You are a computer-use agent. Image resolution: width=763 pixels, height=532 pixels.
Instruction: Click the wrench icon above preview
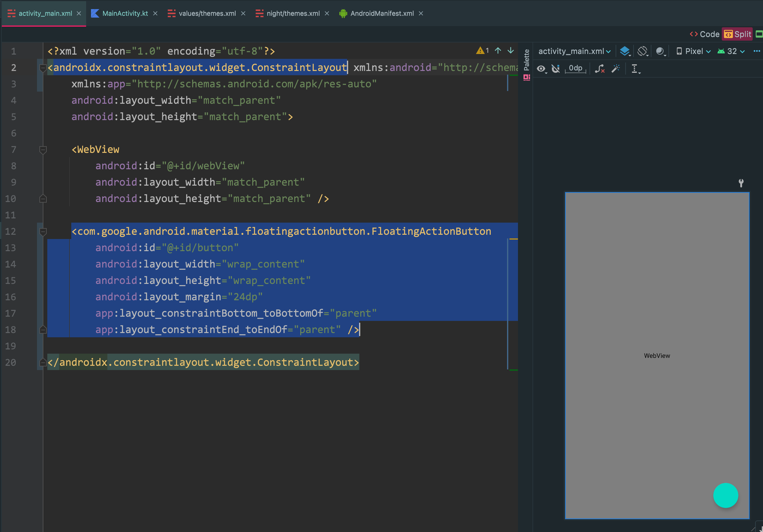(741, 183)
